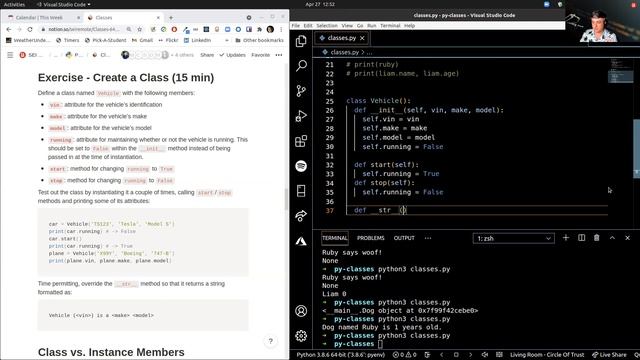640x360 pixels.
Task: Open the Notion help question mark button
Action: point(270,341)
